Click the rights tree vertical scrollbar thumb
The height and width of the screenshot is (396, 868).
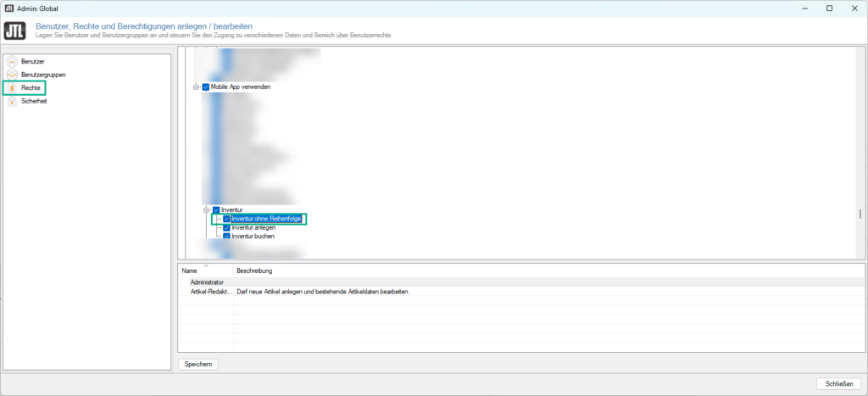[x=860, y=215]
